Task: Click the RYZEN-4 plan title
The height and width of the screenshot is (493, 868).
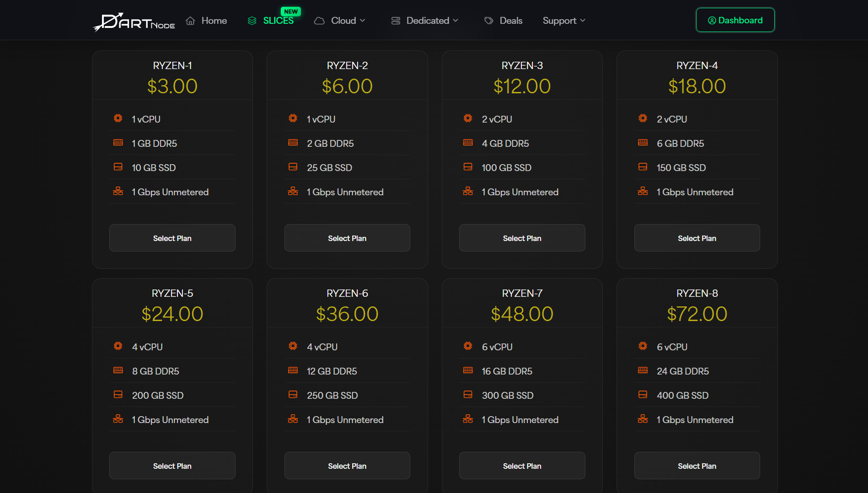Action: [697, 65]
